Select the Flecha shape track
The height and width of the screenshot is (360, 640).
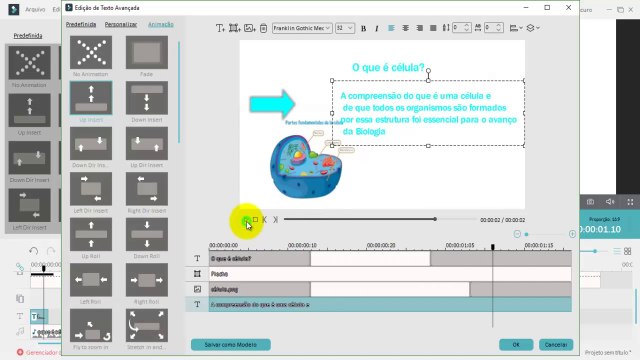coord(390,274)
